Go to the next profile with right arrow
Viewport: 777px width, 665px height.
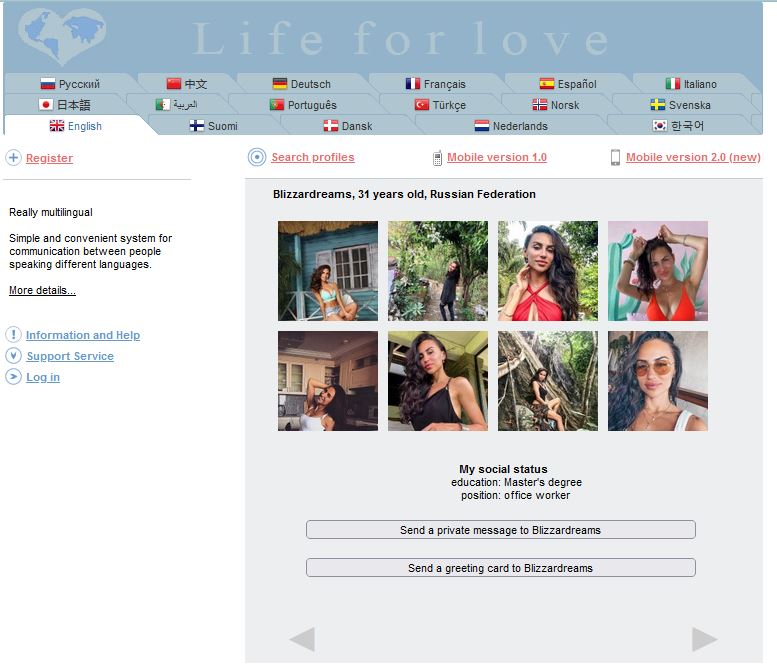point(704,639)
